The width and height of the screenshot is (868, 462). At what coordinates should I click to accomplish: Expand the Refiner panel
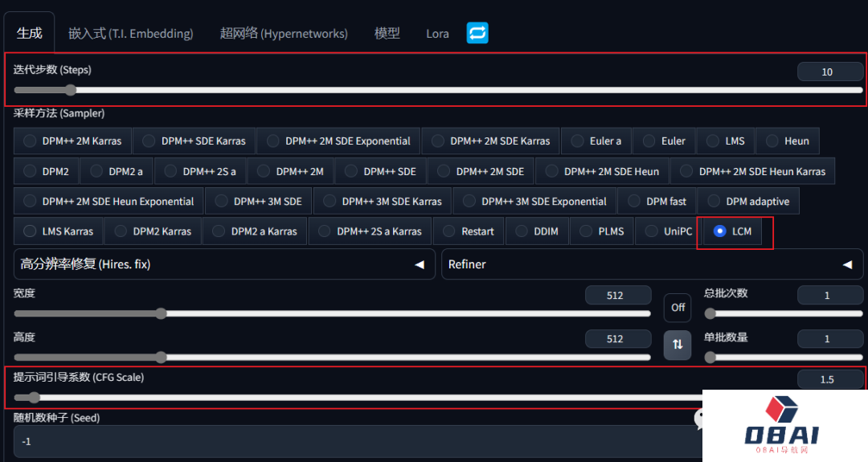651,264
